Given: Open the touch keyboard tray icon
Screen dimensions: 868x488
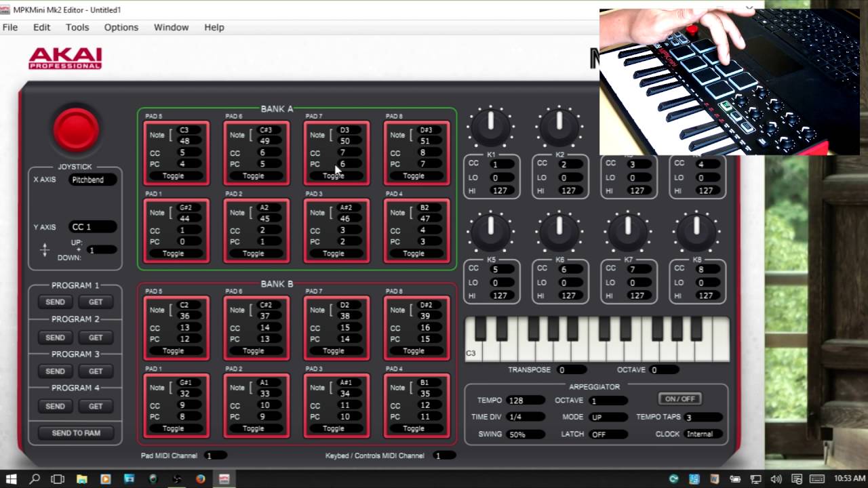Looking at the screenshot, I should (818, 479).
